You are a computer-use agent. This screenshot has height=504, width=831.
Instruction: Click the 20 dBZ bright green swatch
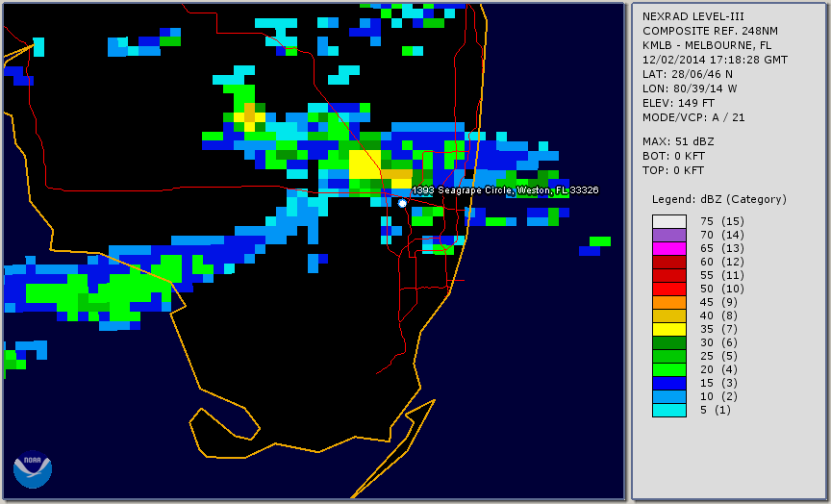(669, 369)
